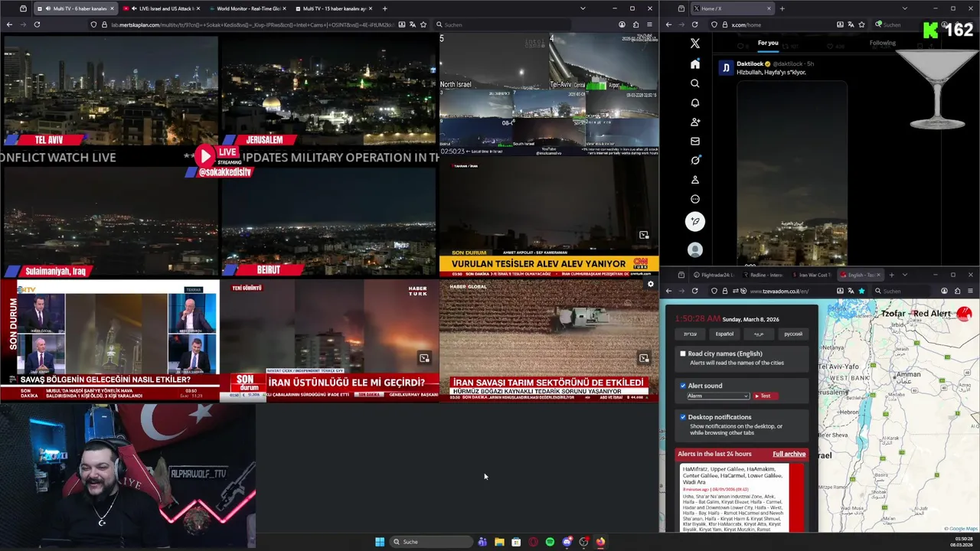This screenshot has width=980, height=551.
Task: Switch to LIVE: Israel and US Attack tab
Action: tap(161, 8)
